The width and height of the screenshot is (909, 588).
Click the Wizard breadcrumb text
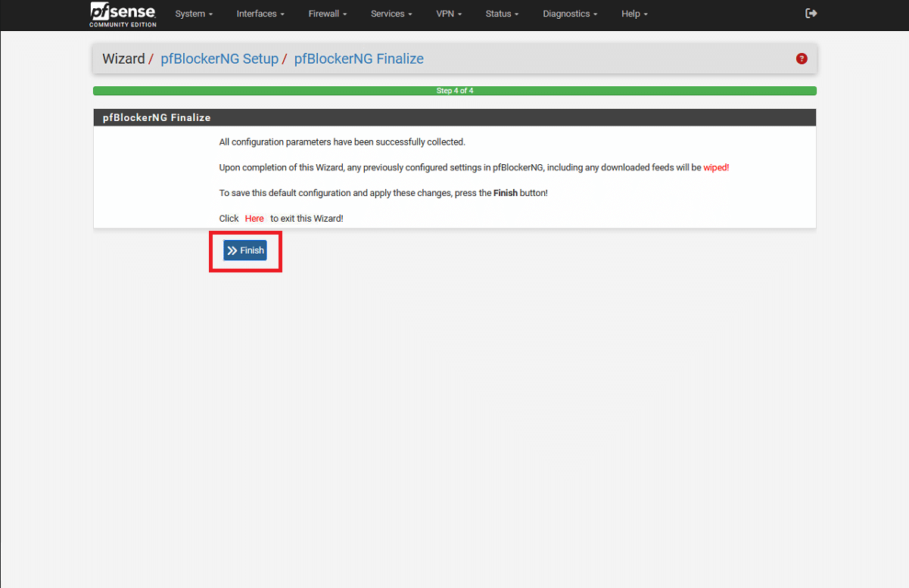[123, 59]
